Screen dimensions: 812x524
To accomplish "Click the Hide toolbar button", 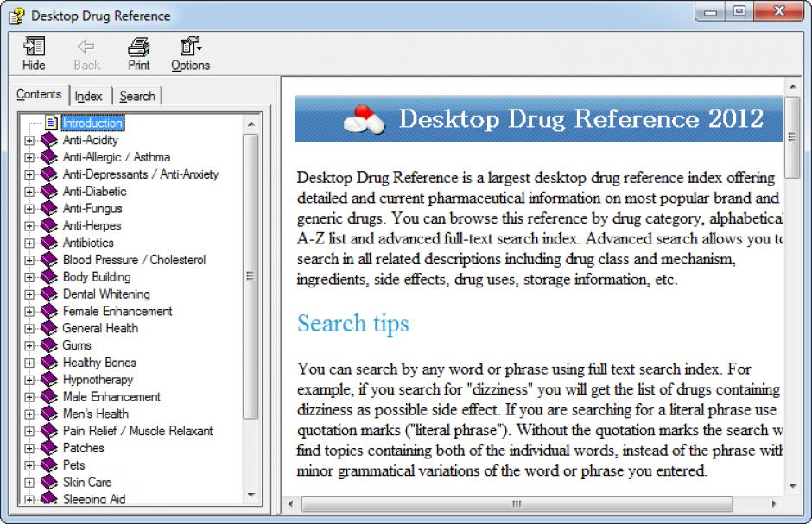I will (x=34, y=54).
